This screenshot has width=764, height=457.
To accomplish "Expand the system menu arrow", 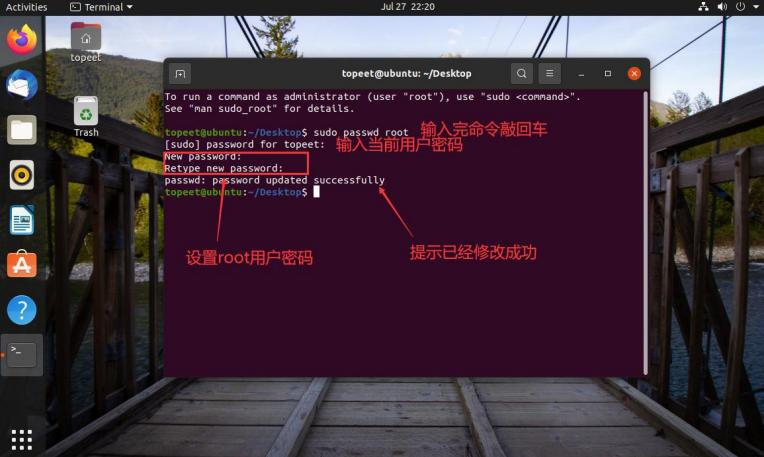I will point(756,7).
